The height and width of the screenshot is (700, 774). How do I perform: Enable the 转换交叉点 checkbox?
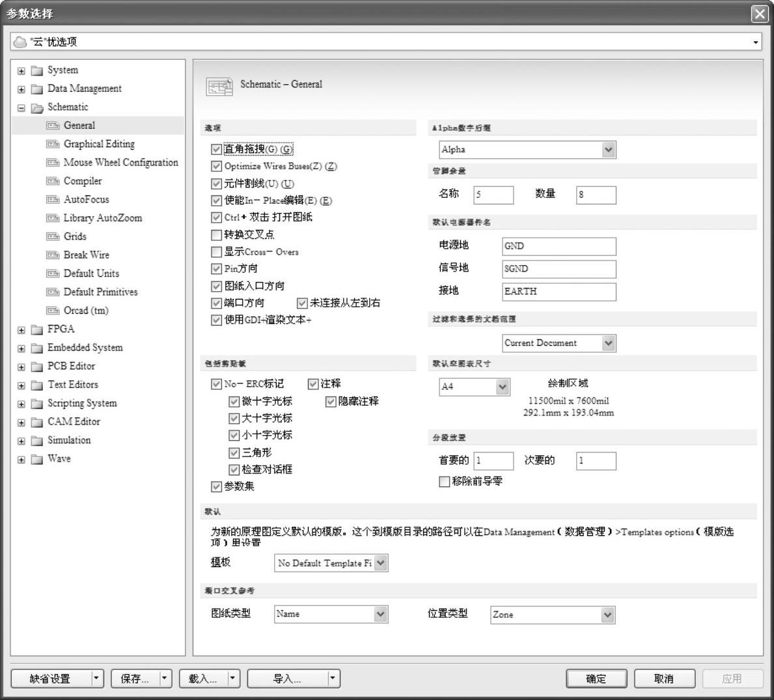(217, 234)
